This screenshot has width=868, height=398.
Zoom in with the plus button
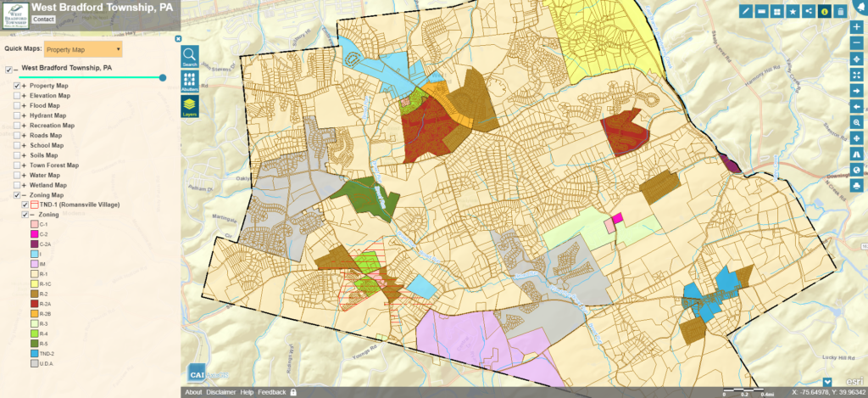[857, 26]
